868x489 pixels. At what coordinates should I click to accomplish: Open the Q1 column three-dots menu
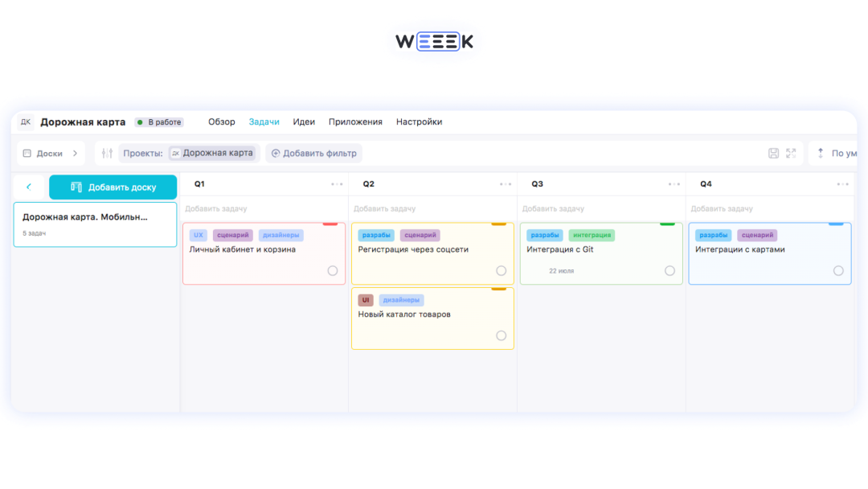(337, 184)
